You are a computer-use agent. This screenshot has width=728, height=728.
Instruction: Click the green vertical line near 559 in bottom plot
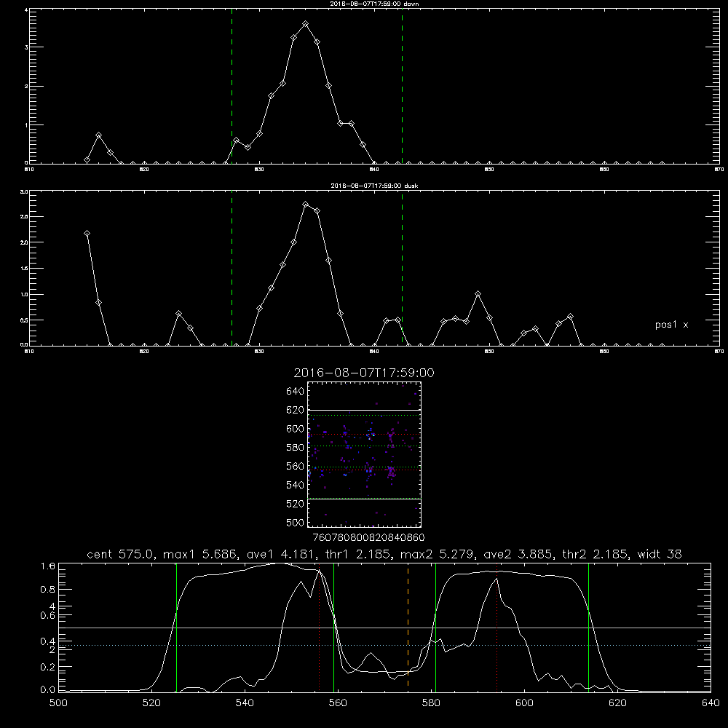click(x=334, y=627)
